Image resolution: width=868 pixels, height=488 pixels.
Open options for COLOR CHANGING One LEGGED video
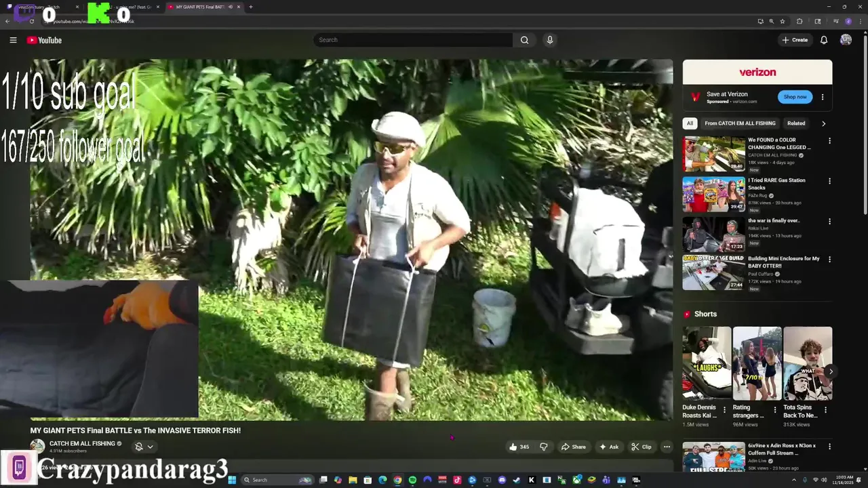829,141
